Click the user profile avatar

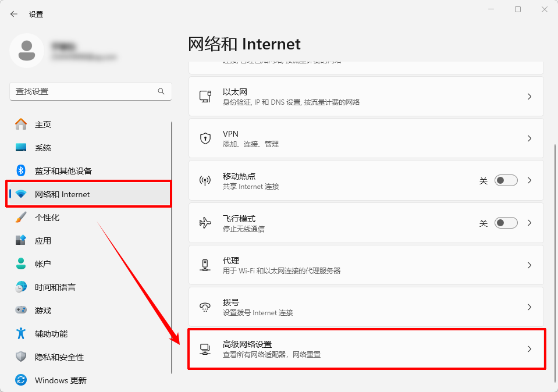[27, 51]
